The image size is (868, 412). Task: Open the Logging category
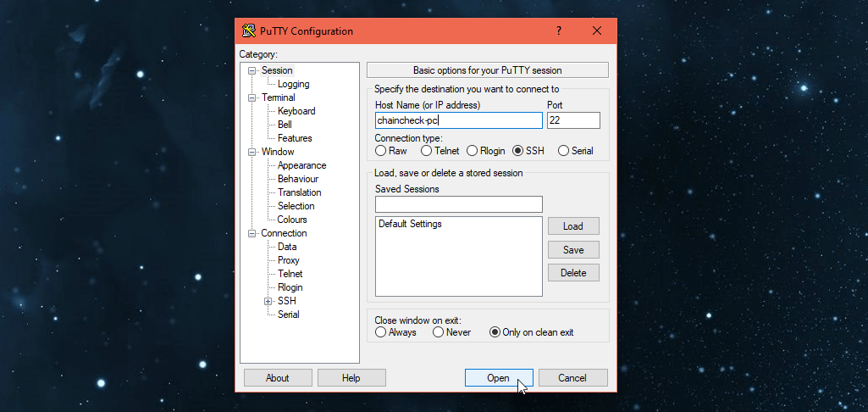click(x=293, y=84)
